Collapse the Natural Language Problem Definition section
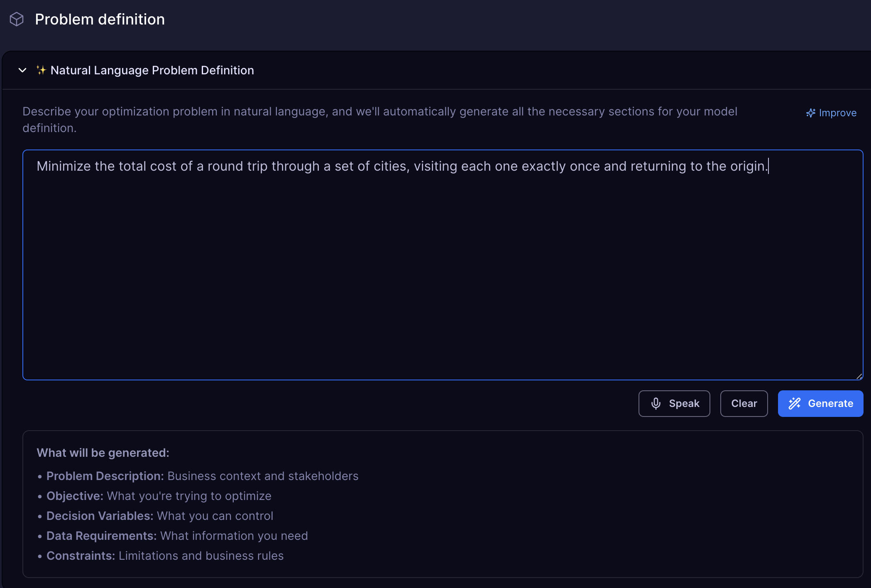The image size is (871, 588). tap(23, 70)
